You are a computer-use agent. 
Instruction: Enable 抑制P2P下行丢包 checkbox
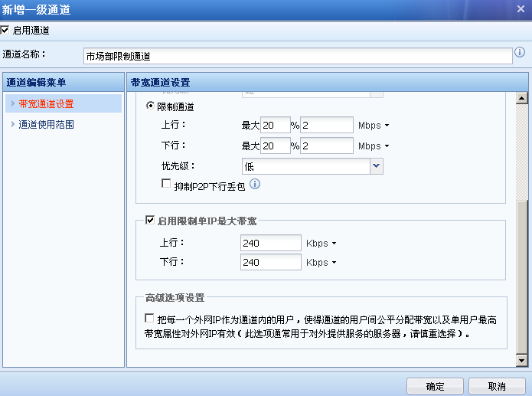pyautogui.click(x=165, y=184)
